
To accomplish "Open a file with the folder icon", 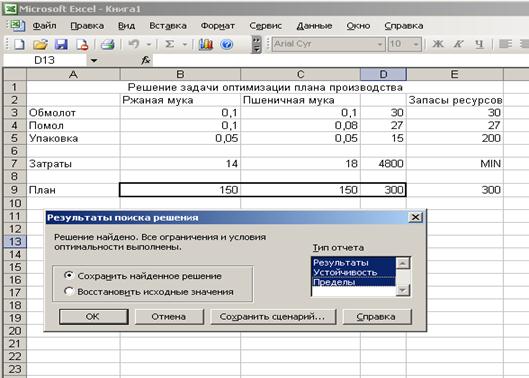I will click(40, 44).
